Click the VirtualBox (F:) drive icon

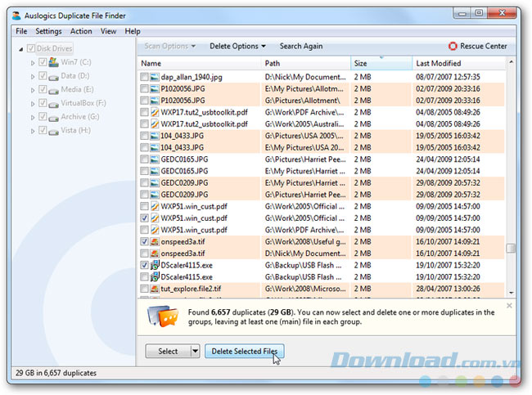pyautogui.click(x=53, y=105)
